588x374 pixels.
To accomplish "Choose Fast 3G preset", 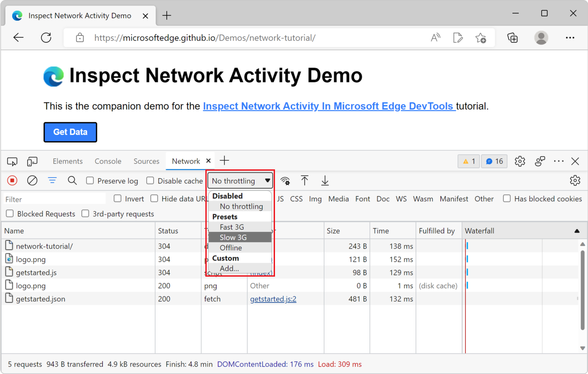I will 240,227.
